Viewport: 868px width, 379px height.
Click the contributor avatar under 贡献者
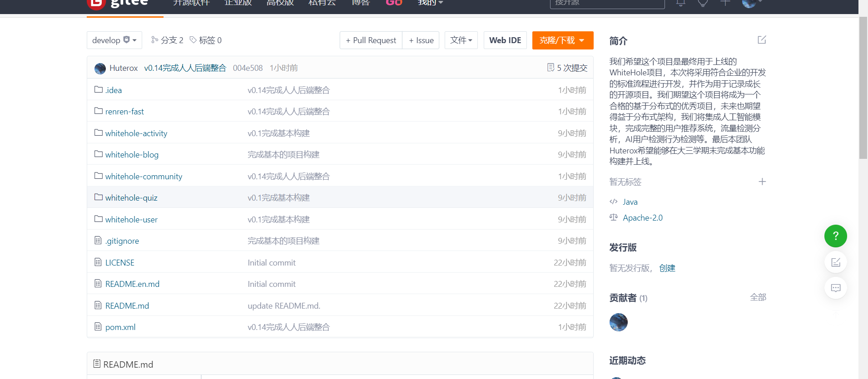[618, 322]
